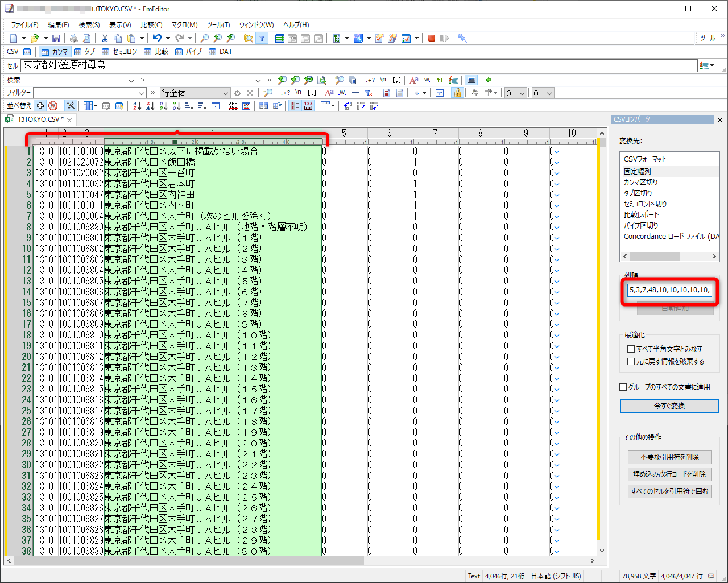The image size is (728, 583).
Task: Click the red Stop macro icon
Action: (432, 38)
